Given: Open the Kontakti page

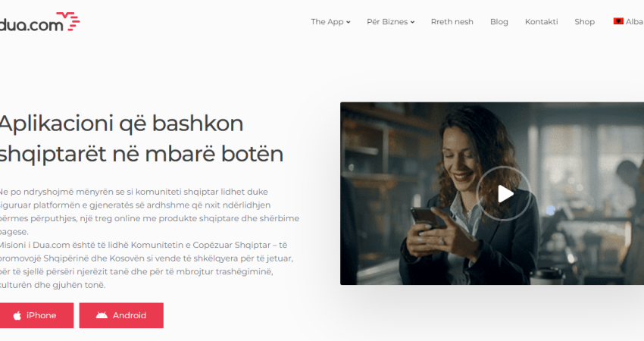Looking at the screenshot, I should (541, 22).
